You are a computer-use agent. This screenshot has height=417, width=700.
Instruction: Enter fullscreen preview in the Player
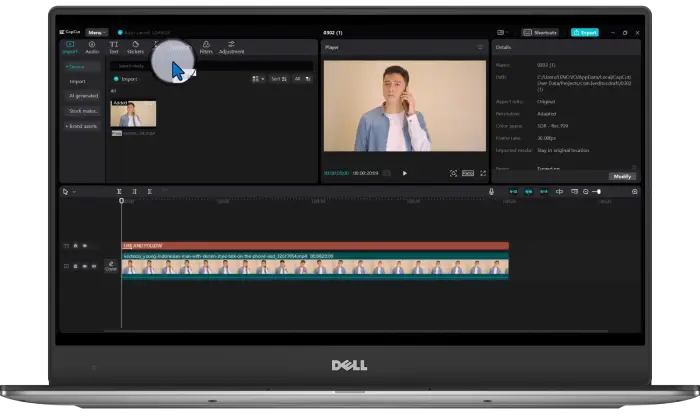click(483, 173)
